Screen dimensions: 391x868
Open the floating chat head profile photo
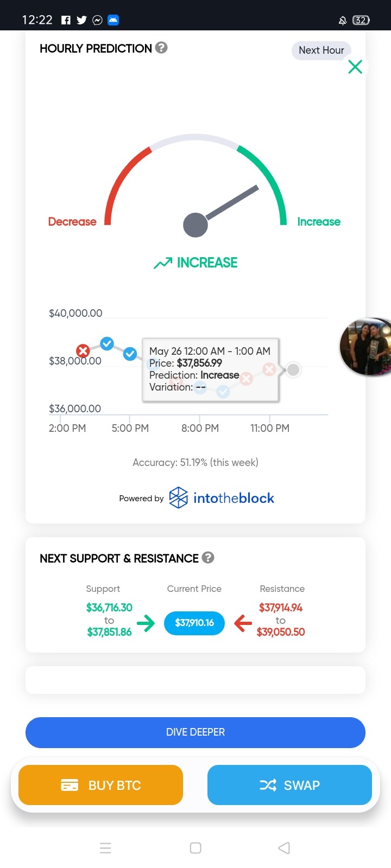point(365,347)
